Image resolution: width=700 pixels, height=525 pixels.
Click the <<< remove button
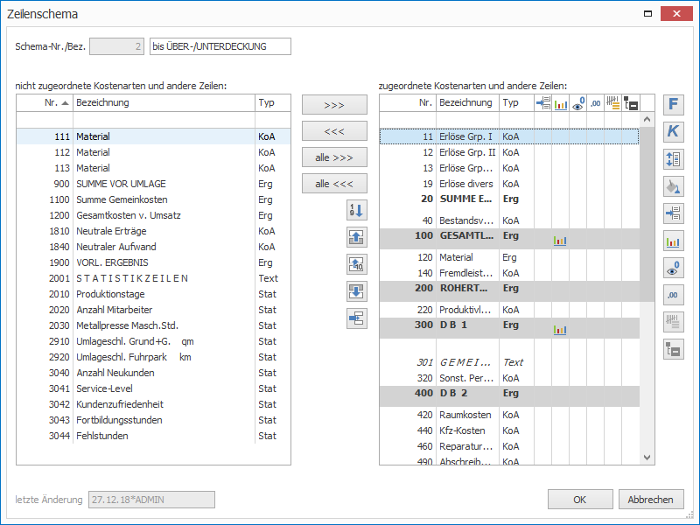click(335, 131)
